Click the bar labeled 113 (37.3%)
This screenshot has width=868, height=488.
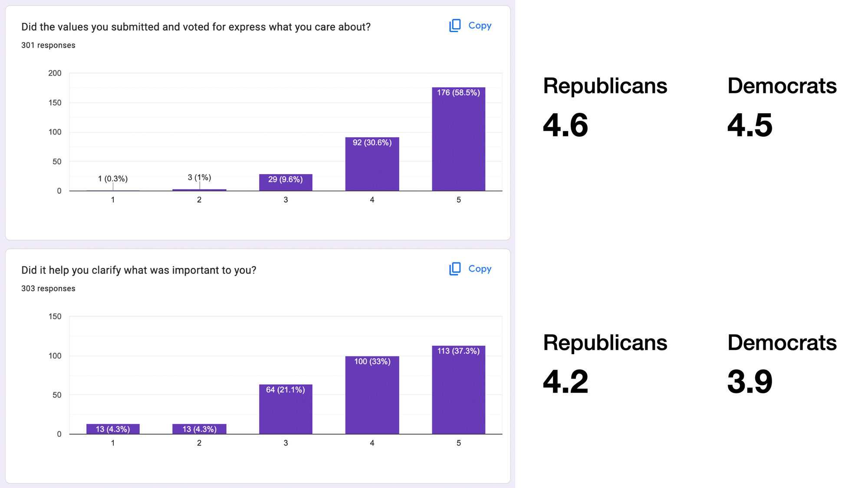pyautogui.click(x=458, y=389)
